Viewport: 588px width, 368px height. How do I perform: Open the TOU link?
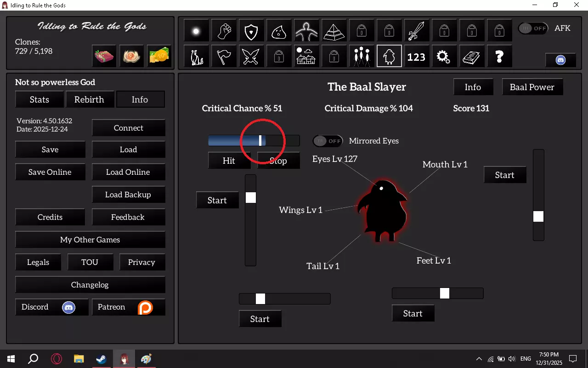tap(90, 262)
